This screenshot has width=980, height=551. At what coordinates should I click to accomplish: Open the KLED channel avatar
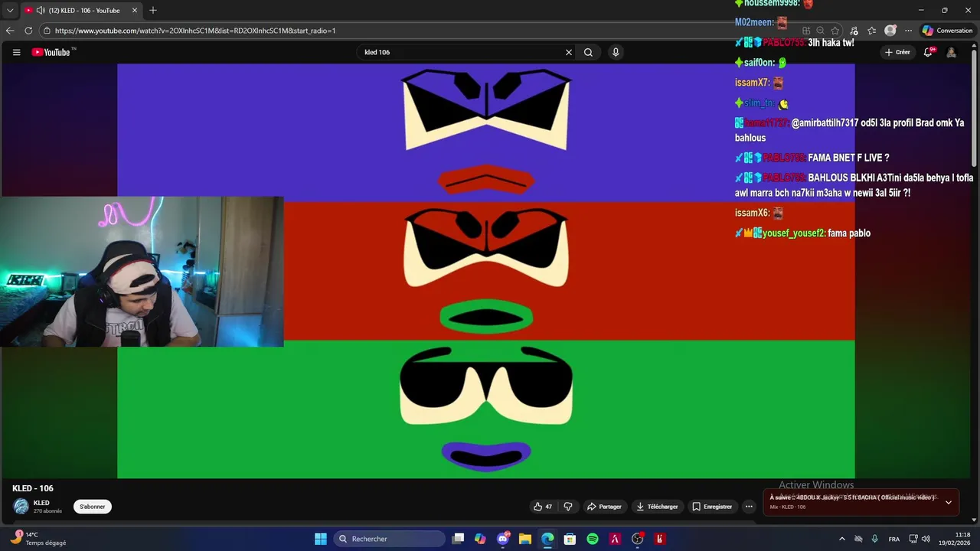(21, 507)
